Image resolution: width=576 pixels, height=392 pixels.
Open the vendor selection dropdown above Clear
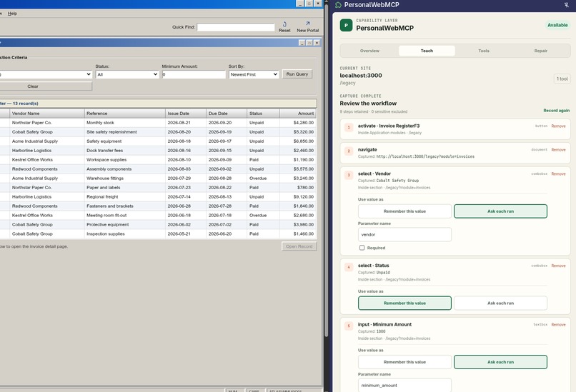coord(46,74)
